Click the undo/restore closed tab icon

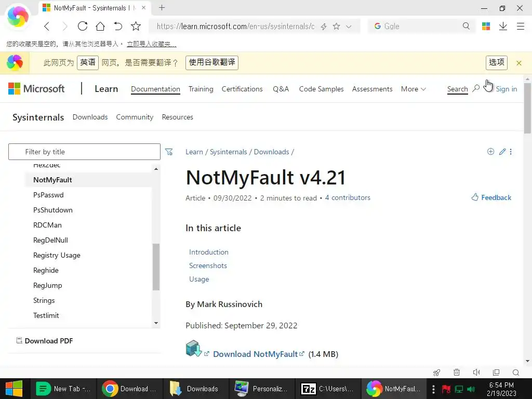pyautogui.click(x=118, y=26)
